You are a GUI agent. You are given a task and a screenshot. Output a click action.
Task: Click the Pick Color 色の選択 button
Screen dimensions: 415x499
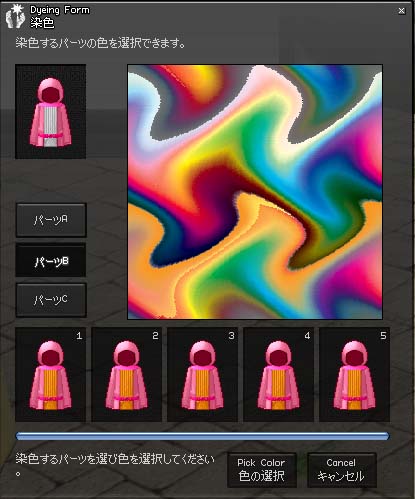coord(262,470)
